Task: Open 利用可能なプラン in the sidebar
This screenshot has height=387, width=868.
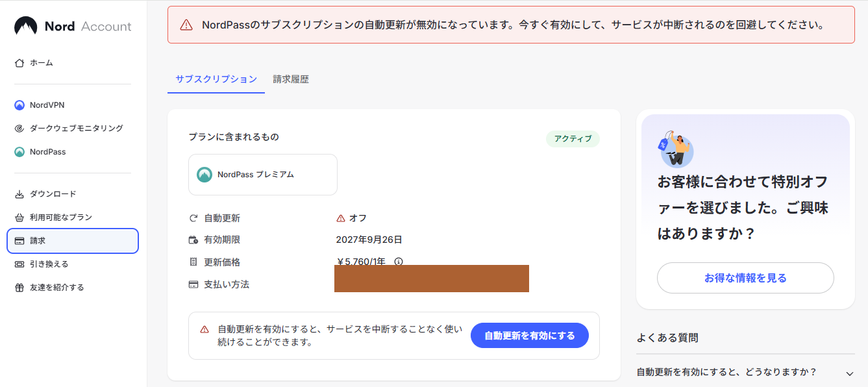Action: click(73, 218)
